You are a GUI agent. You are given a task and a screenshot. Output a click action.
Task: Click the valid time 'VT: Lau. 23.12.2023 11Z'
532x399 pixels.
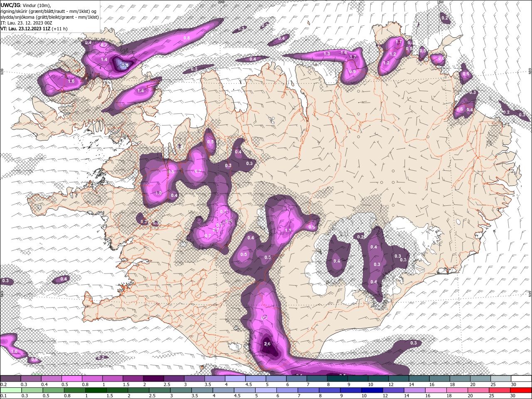point(25,29)
